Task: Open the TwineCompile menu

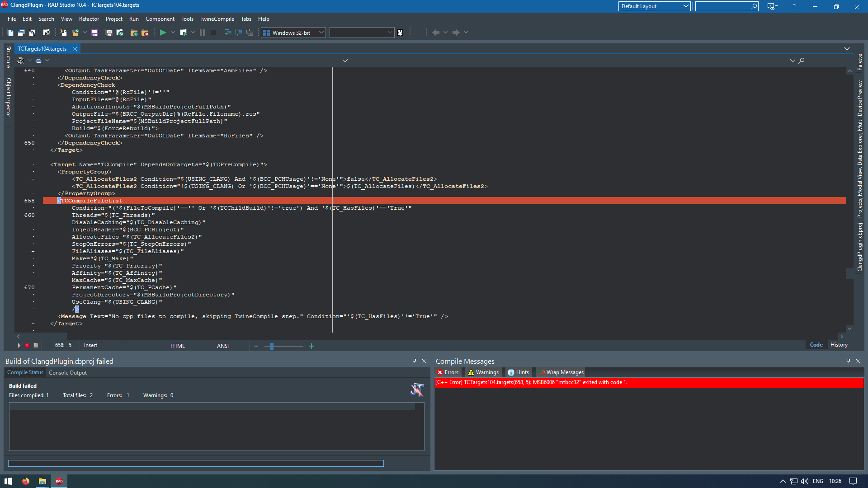Action: [217, 19]
